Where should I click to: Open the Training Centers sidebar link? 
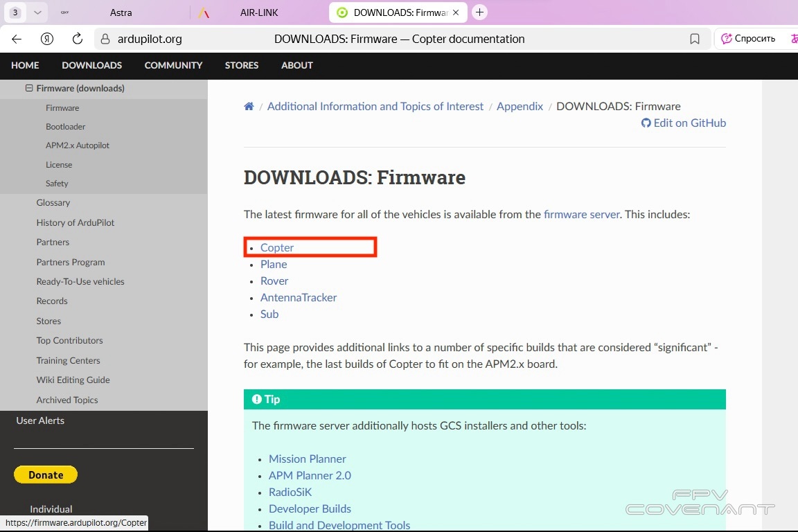68,360
